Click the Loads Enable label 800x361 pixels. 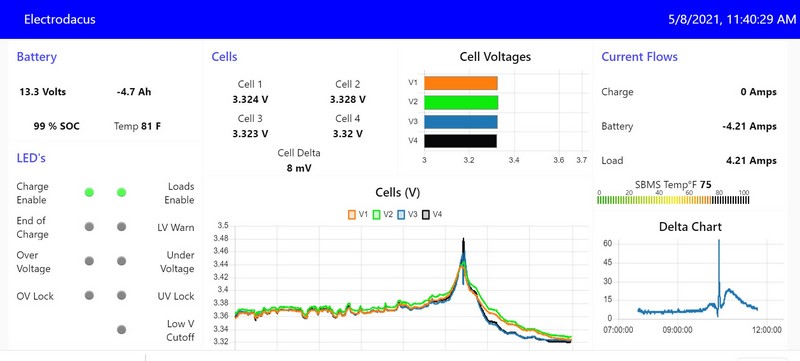(179, 193)
